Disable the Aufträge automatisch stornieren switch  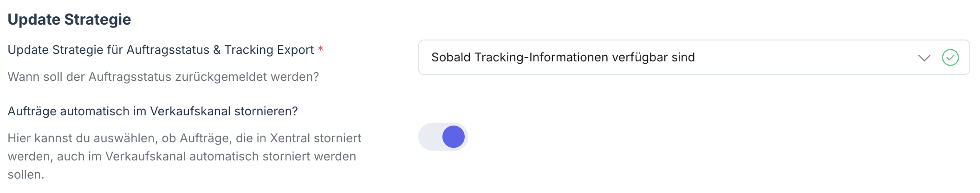click(x=443, y=137)
